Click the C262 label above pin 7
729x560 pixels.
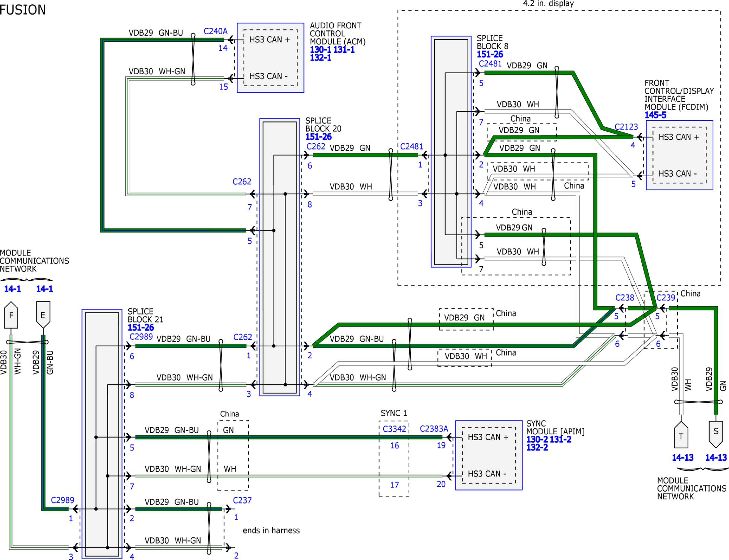click(242, 181)
